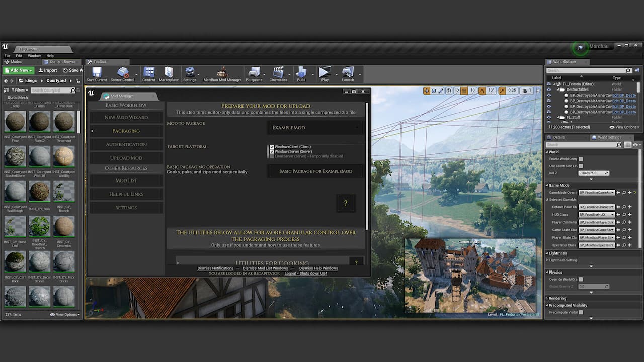Toggle WindowsServer (Server) checkbox
The width and height of the screenshot is (644, 362).
click(272, 151)
